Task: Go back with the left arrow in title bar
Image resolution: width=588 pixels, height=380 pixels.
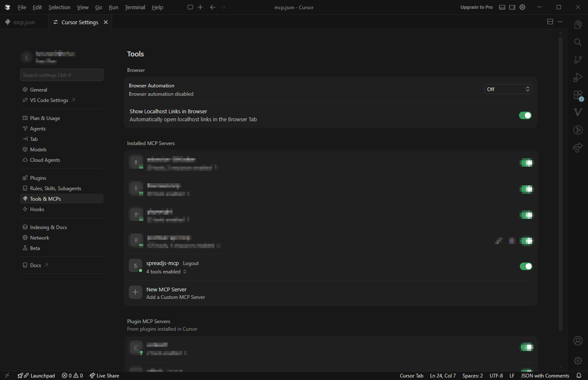Action: (213, 7)
